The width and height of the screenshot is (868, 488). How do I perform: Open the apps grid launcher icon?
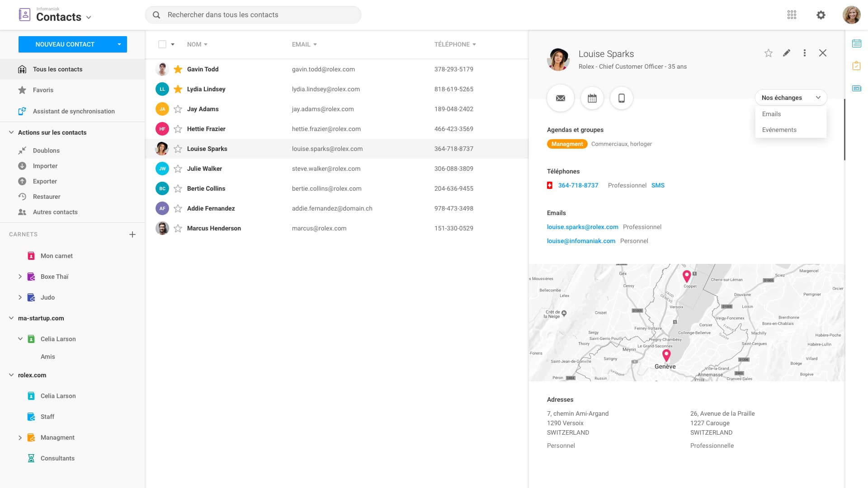pyautogui.click(x=792, y=15)
